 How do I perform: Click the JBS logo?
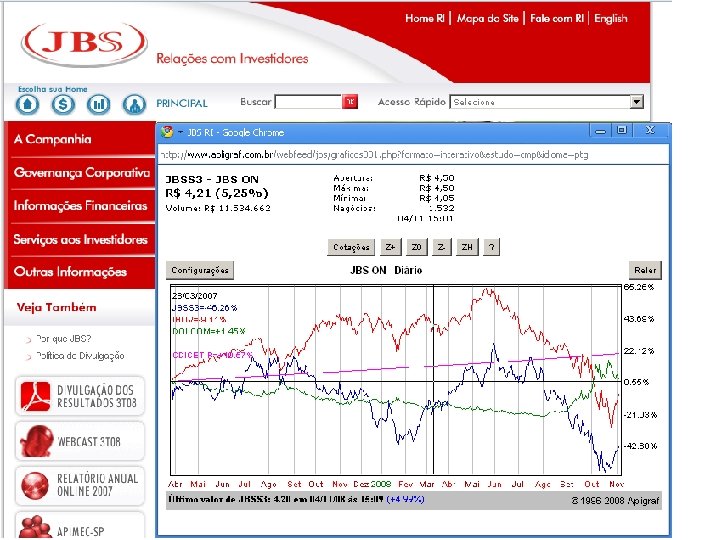click(84, 43)
